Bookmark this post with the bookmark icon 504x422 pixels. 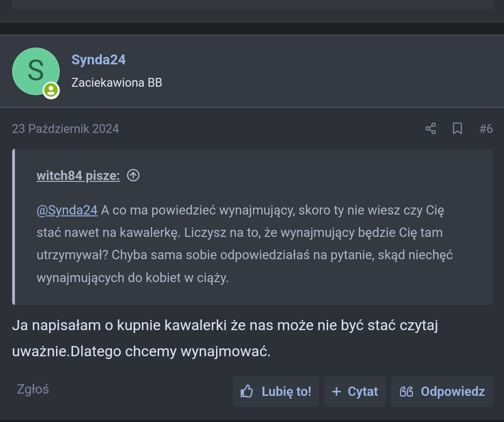(x=457, y=129)
